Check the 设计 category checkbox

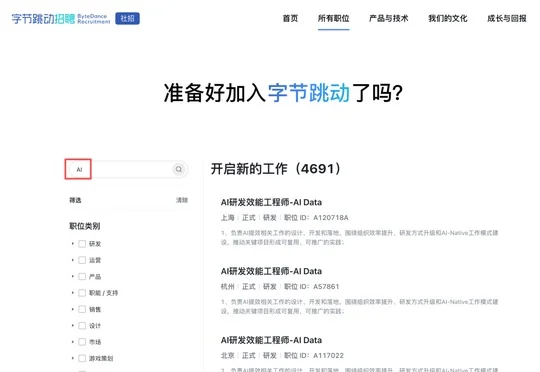(82, 326)
